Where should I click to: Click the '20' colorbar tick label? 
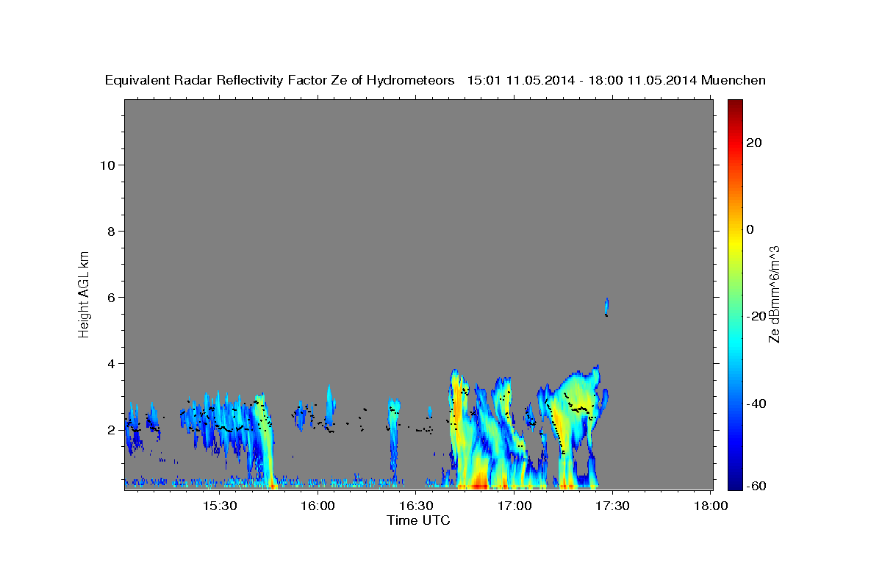[x=753, y=143]
